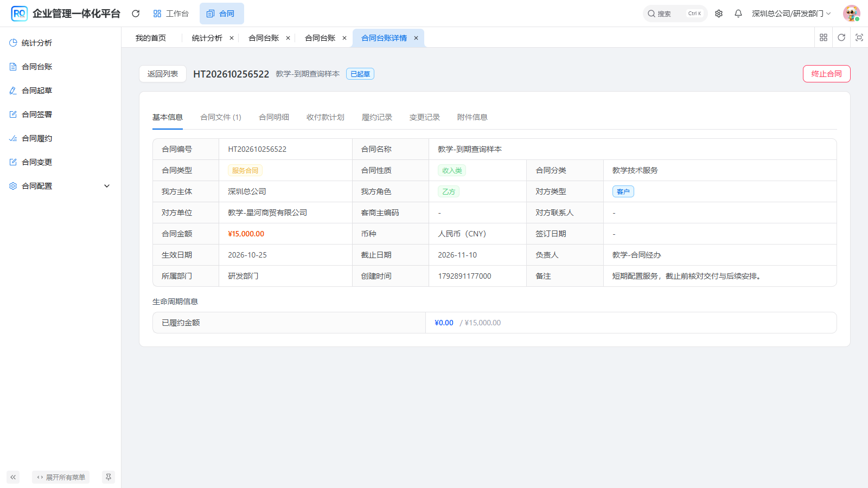
Task: Click the fulfilled amount ¥0.00
Action: click(x=444, y=323)
